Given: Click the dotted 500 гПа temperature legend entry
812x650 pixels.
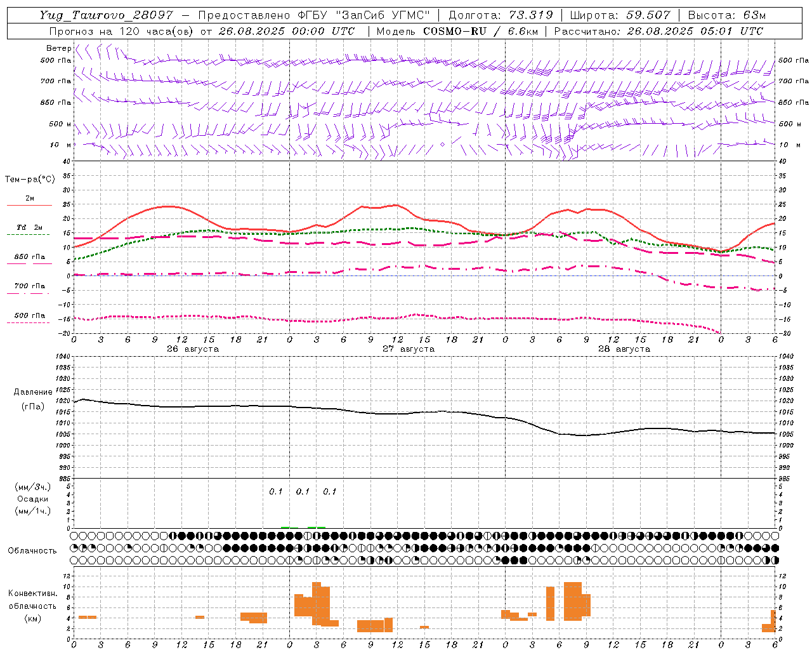Looking at the screenshot, I should click(29, 315).
